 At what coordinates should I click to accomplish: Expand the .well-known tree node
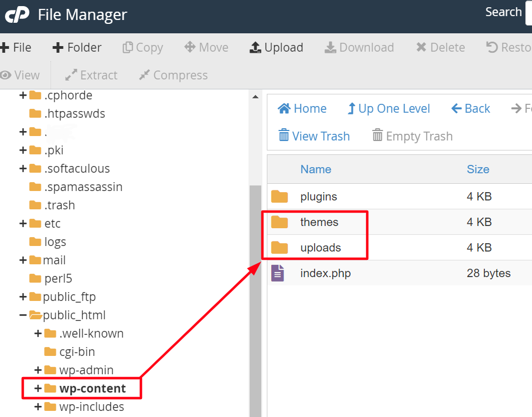(38, 334)
